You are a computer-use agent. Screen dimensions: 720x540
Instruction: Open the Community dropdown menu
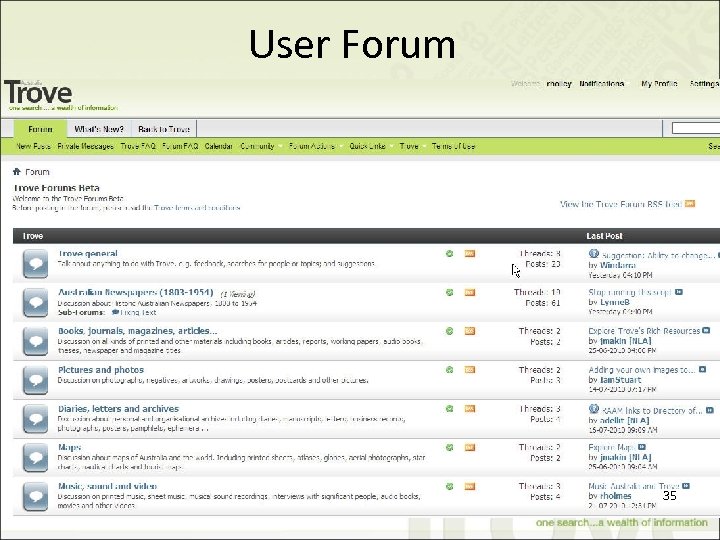pos(260,146)
